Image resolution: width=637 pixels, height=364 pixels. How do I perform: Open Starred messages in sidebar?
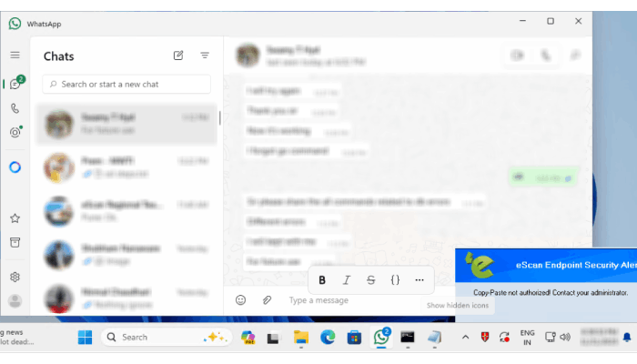pos(15,218)
